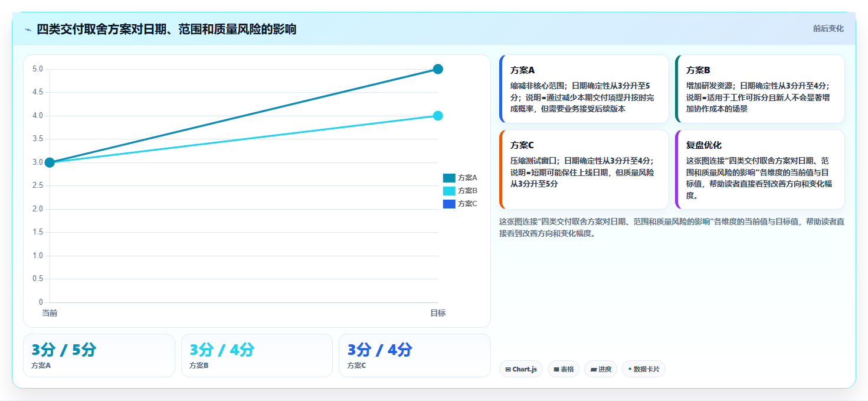Viewport: 868px width, 401px height.
Task: Click the 3分 / 5分 metric value
Action: pos(64,350)
